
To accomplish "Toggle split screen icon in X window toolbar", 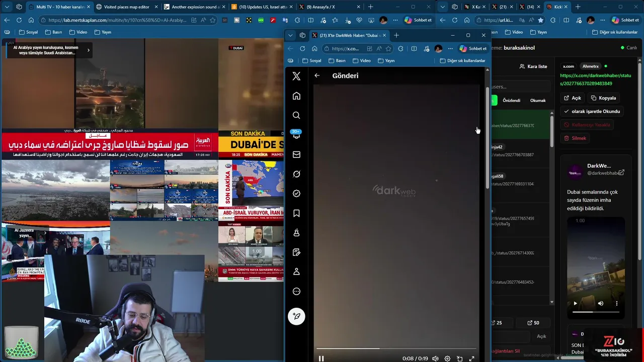I will click(x=414, y=49).
